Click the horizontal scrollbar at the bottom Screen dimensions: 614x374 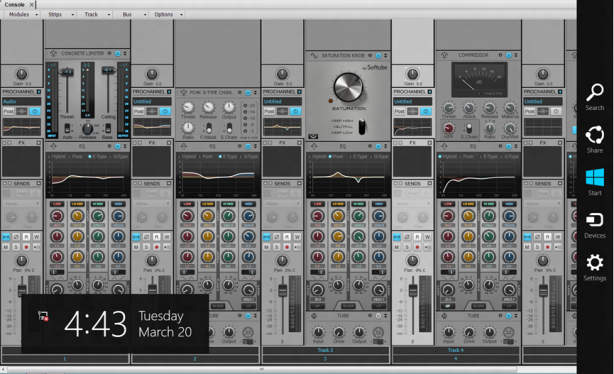point(262,369)
